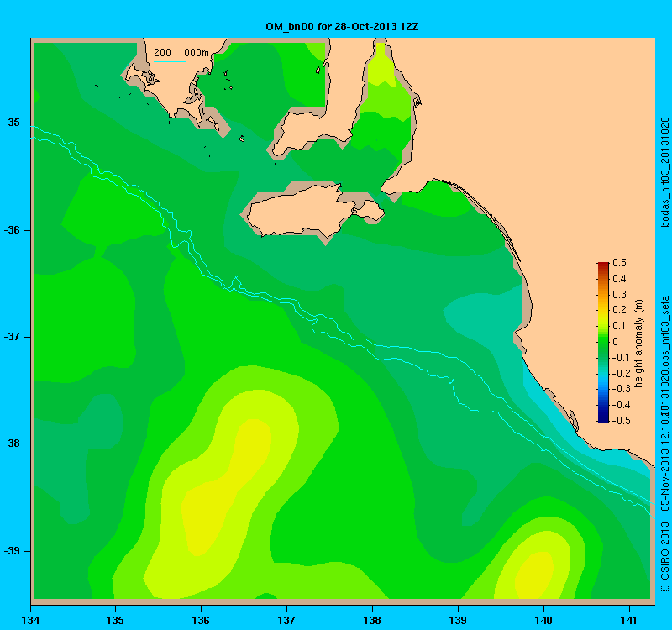Screen dimensions: 672x630
Task: Click longitude axis label 134
Action: 31,620
